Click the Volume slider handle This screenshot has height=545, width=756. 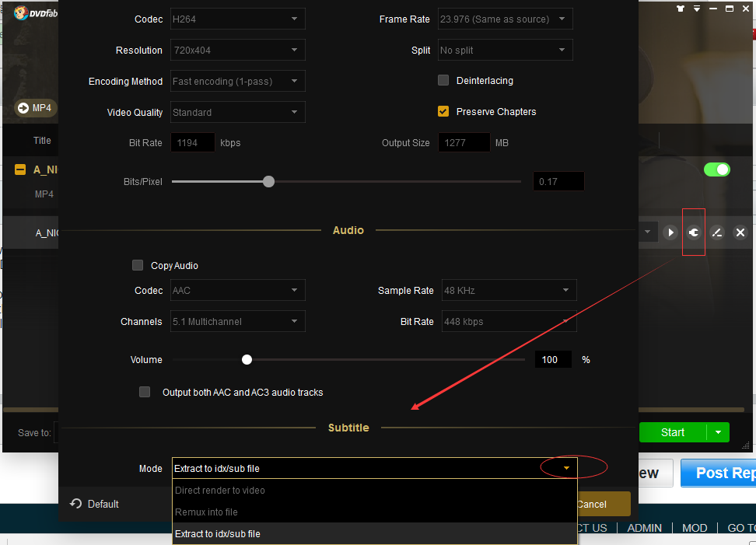click(247, 360)
